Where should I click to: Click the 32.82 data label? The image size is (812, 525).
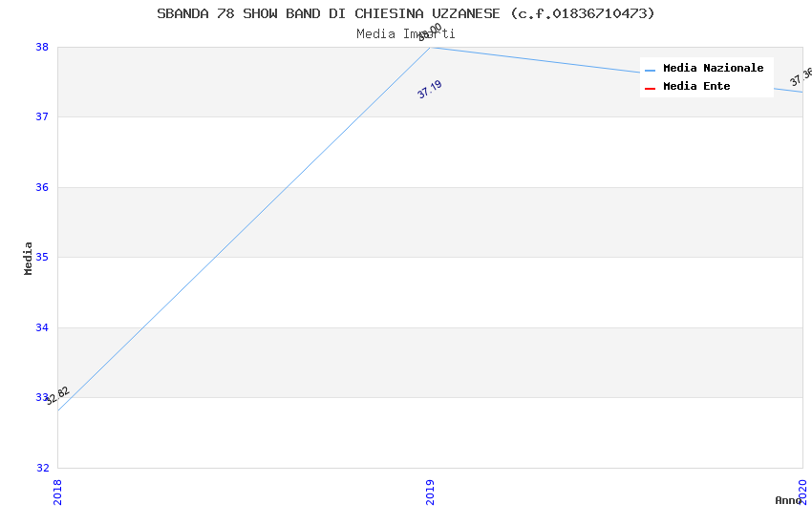(57, 396)
